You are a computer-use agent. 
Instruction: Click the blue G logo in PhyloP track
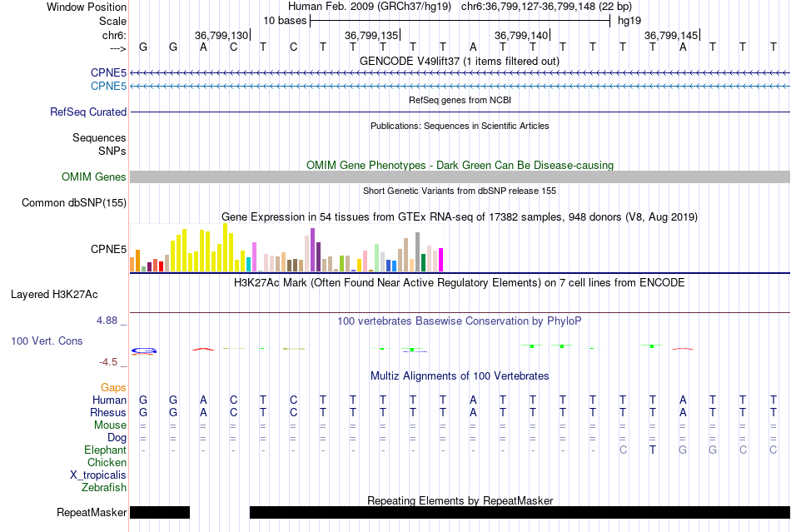(144, 351)
